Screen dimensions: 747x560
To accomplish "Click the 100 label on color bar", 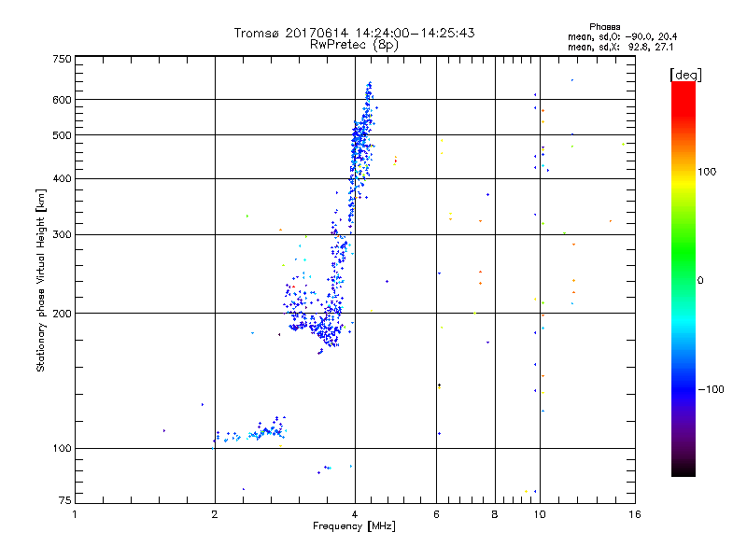I will [707, 172].
